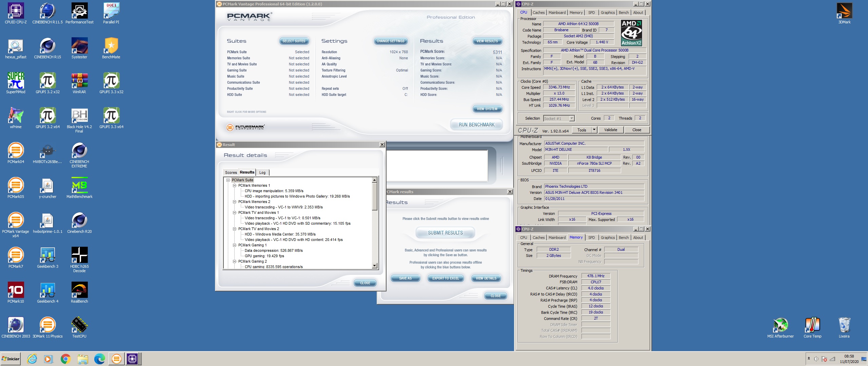Launch CINEBENCH R15 shortcut
The width and height of the screenshot is (868, 366).
pos(47,48)
